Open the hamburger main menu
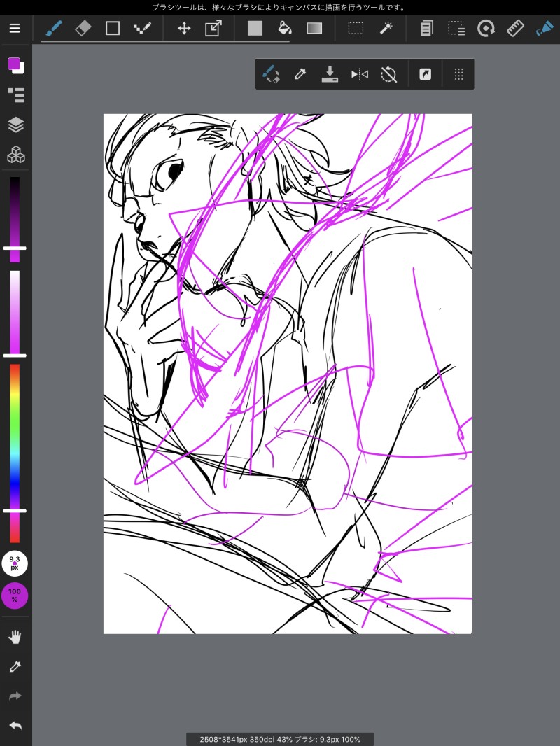The image size is (560, 746). click(15, 28)
